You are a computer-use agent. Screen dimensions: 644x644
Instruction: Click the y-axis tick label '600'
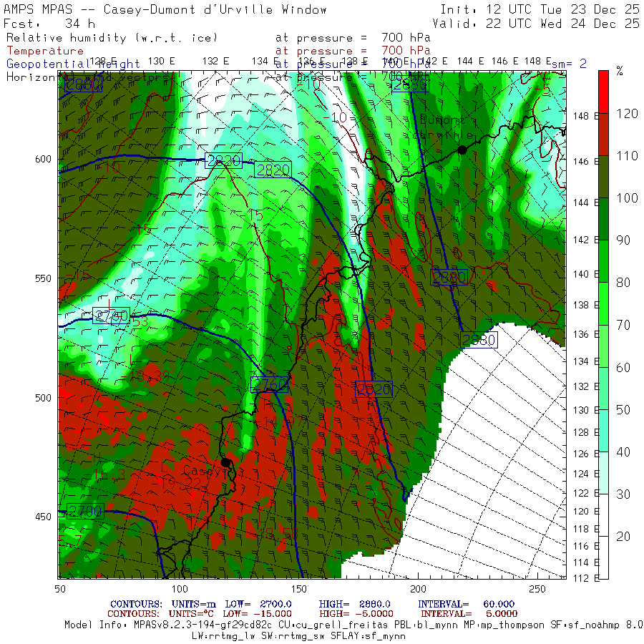pos(43,160)
